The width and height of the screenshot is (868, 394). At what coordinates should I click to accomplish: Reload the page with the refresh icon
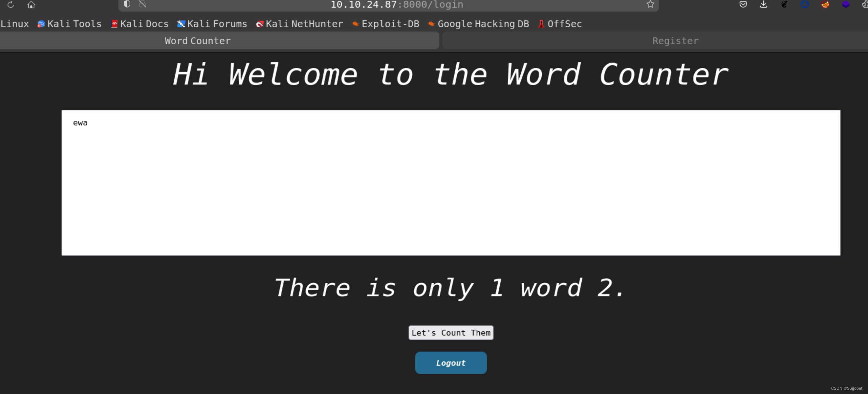click(11, 4)
